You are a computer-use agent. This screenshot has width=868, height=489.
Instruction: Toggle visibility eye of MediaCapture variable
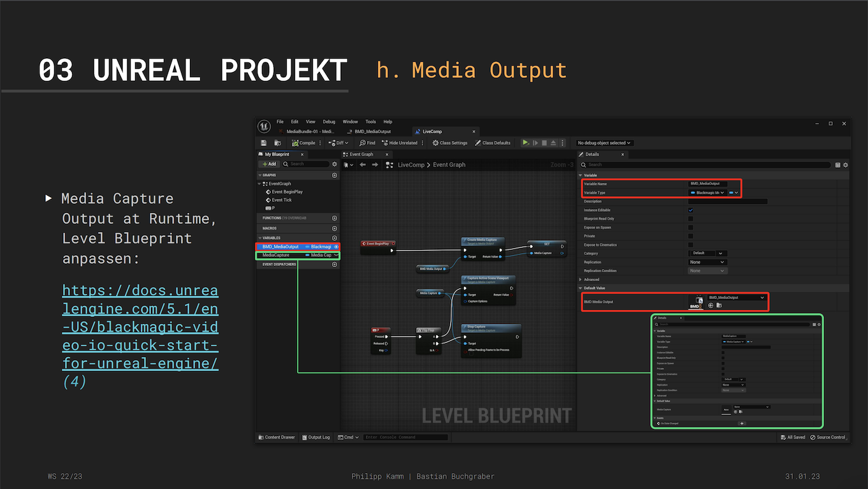pos(336,255)
